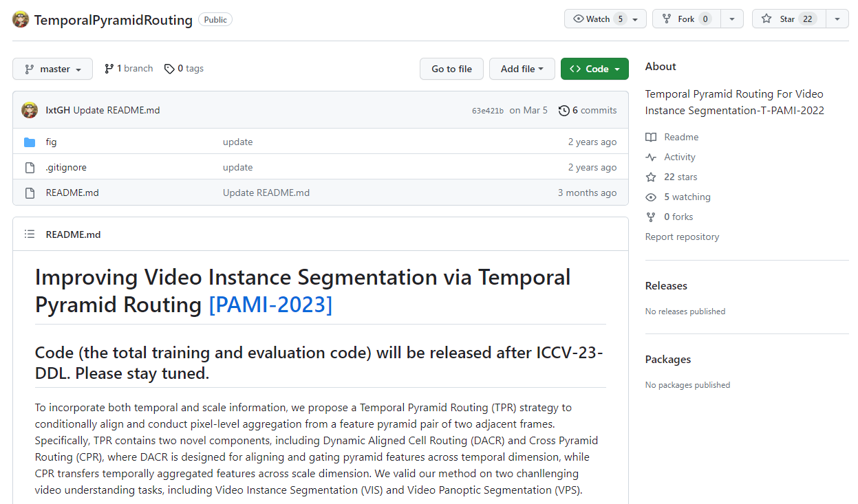The width and height of the screenshot is (858, 504).
Task: Open the master branch dropdown
Action: point(52,69)
